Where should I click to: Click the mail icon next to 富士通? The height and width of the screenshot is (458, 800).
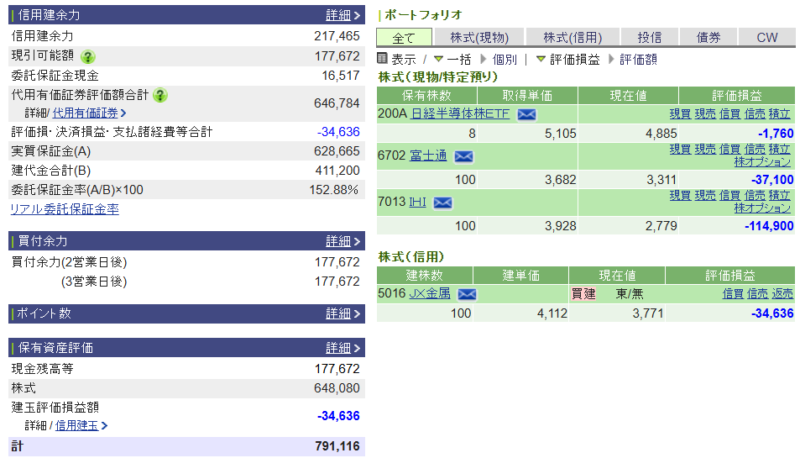point(464,157)
